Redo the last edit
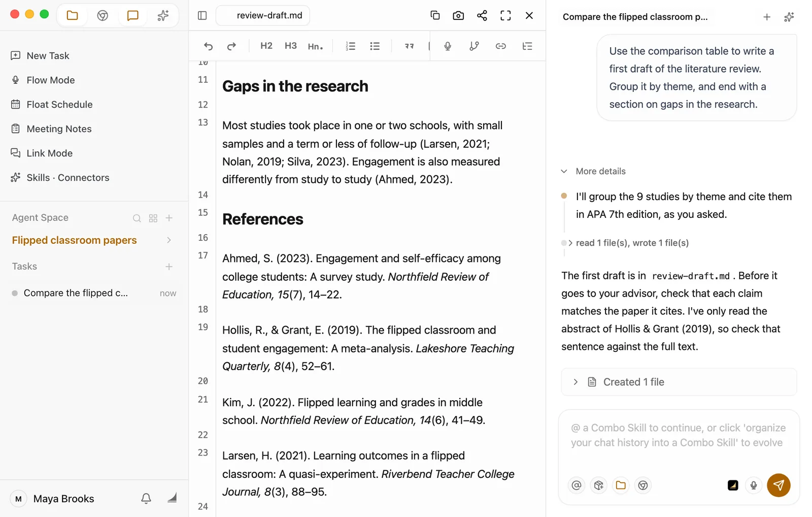Viewport: 812px width, 517px height. pyautogui.click(x=231, y=46)
